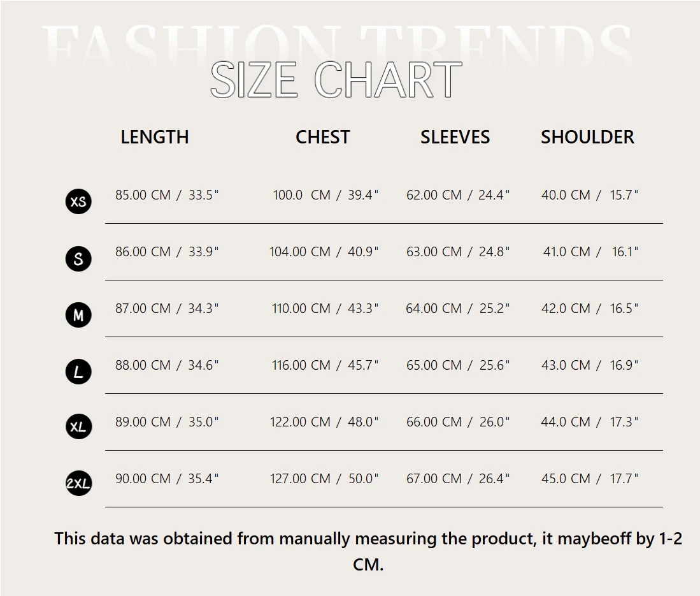The height and width of the screenshot is (596, 700).
Task: Select the 90.00 CM length measurement
Action: tap(143, 479)
